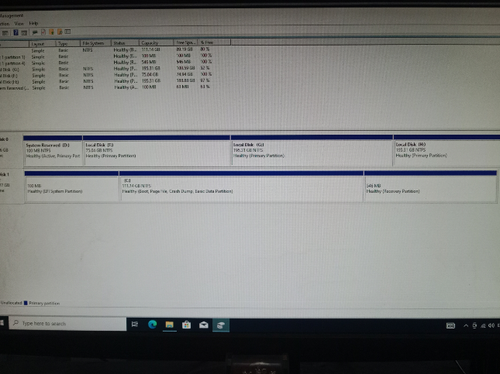Screen dimensions: 500x374
Task: Open Microsoft Store from taskbar
Action: tap(187, 325)
